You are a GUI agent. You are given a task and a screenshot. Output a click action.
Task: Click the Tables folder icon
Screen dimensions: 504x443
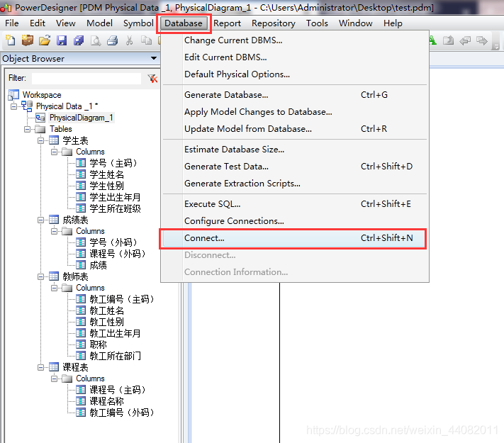point(40,129)
